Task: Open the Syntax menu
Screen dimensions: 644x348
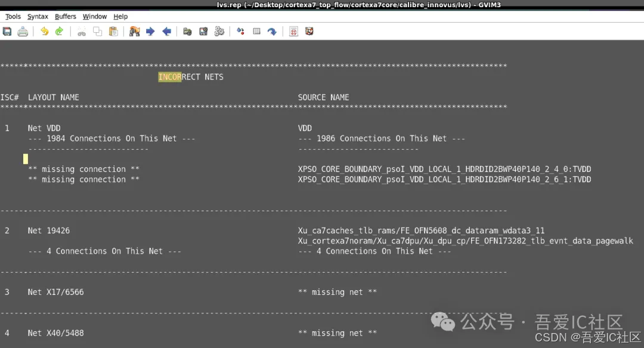Action: tap(38, 16)
